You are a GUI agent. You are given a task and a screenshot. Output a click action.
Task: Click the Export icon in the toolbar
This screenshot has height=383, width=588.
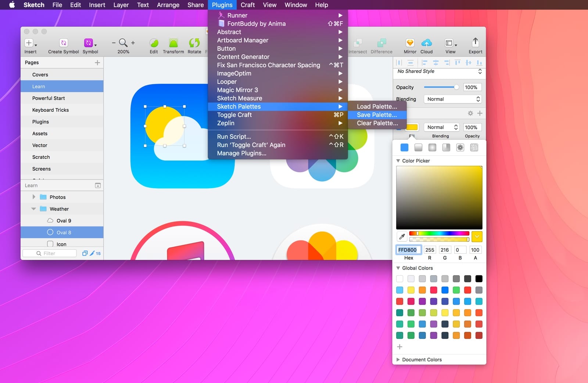pos(475,43)
